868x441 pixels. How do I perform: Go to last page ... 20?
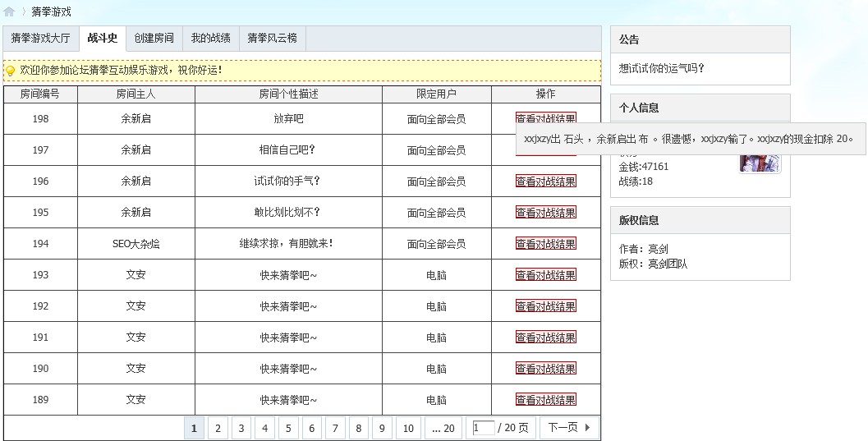click(x=443, y=428)
